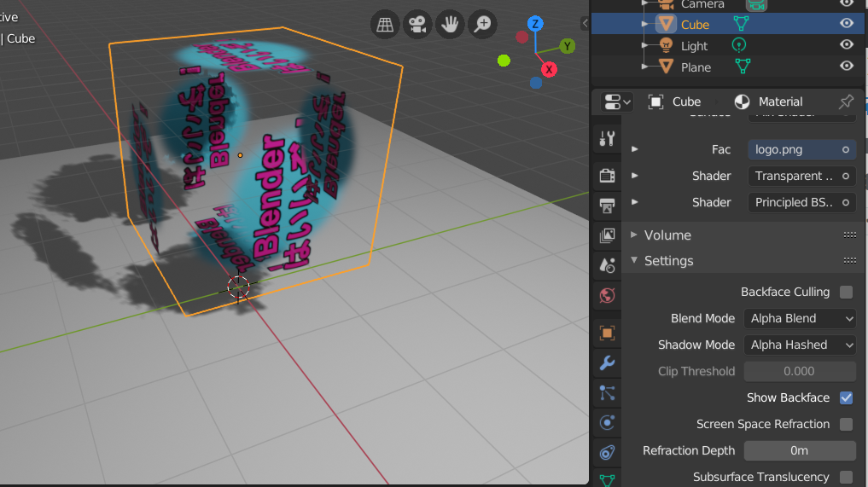The width and height of the screenshot is (868, 487).
Task: Click Plane mesh data icon in outliner
Action: tap(743, 67)
